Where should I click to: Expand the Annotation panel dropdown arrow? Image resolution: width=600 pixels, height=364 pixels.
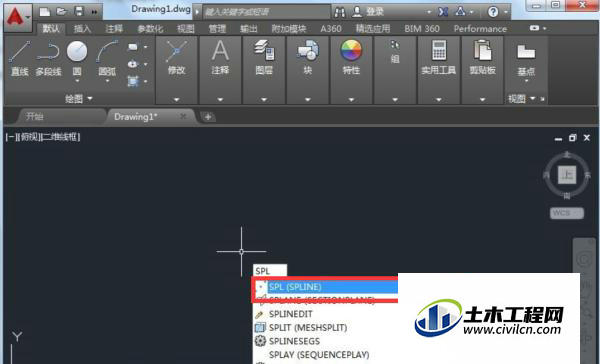tap(220, 100)
